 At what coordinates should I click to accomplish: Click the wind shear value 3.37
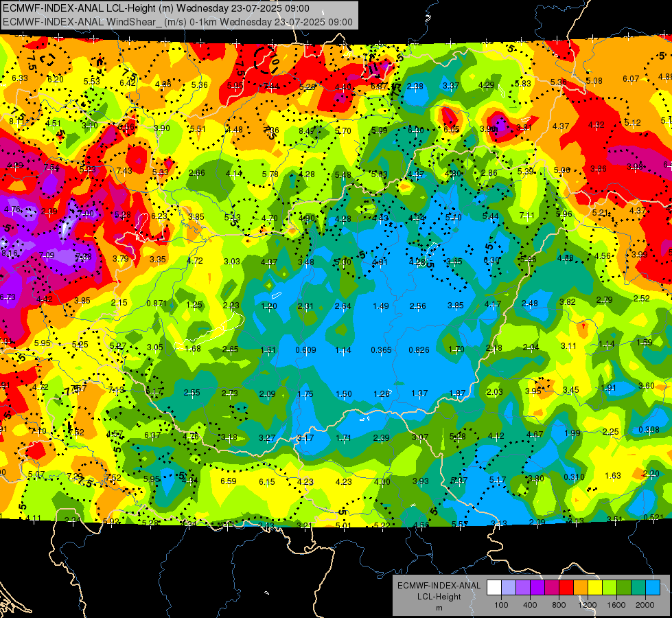point(451,86)
